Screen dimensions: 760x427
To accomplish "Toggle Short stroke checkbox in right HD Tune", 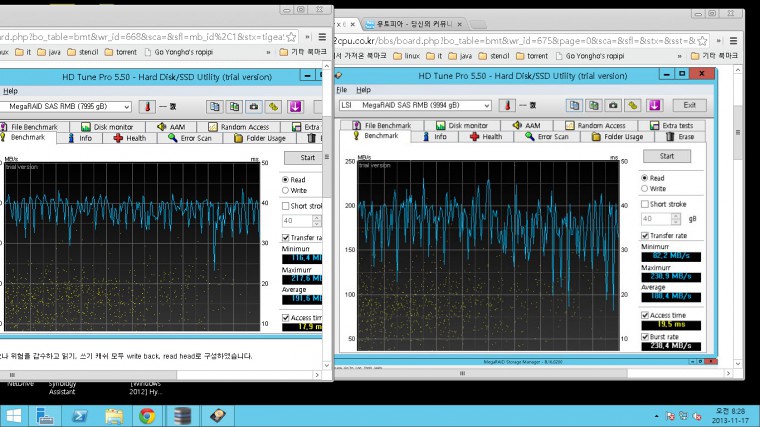I will pos(645,204).
